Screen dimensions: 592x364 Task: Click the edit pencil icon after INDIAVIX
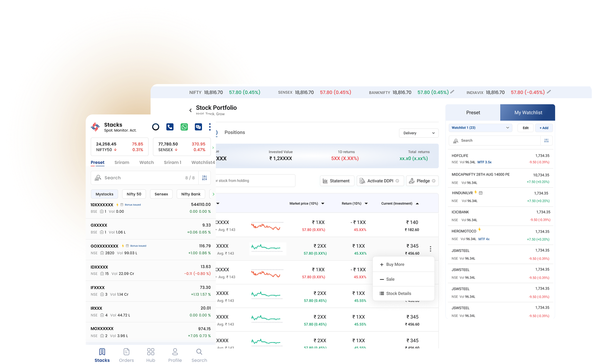[x=549, y=92]
